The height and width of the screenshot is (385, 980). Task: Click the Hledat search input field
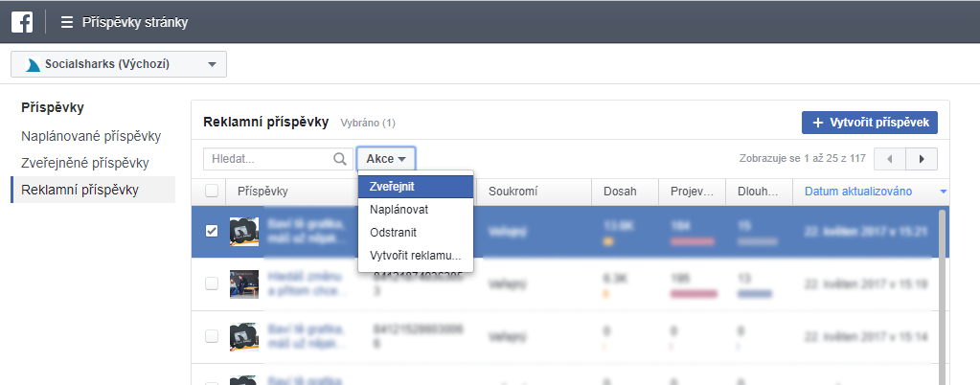point(268,159)
